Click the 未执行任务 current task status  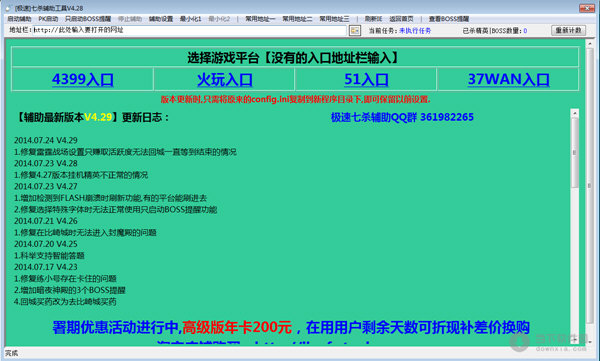[x=415, y=31]
